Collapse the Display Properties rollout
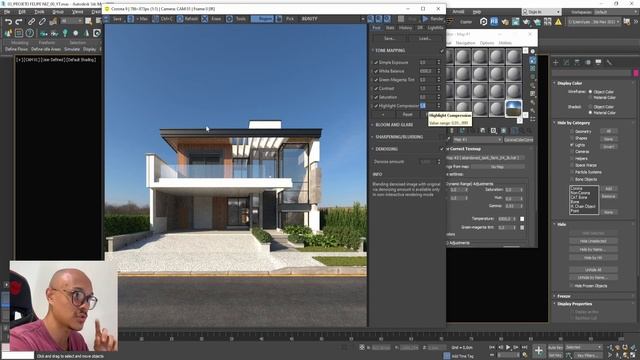Screen dimensions: 640x360 574,304
